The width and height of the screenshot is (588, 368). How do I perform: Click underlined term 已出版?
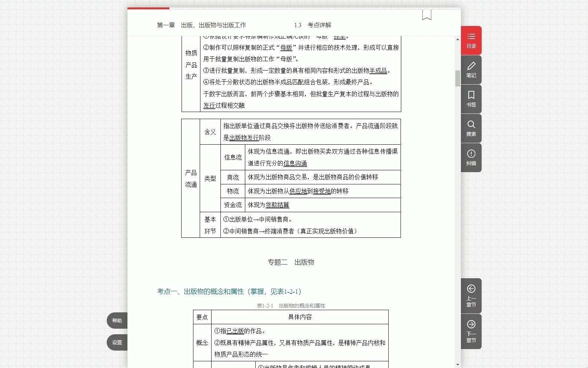tap(235, 331)
